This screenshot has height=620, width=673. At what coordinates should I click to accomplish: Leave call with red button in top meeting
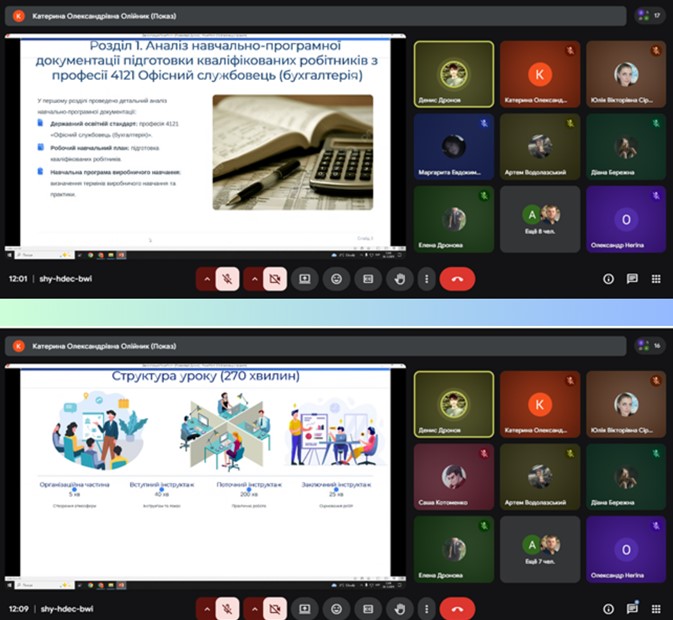click(458, 280)
